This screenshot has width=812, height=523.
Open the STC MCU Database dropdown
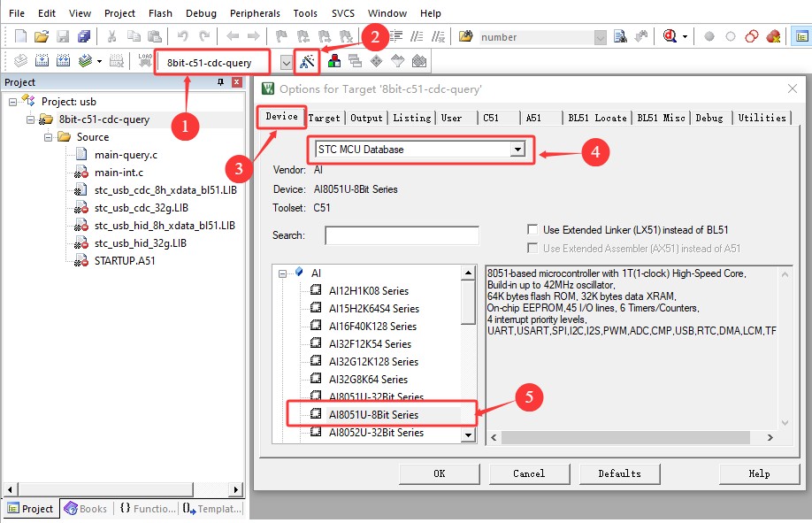(517, 150)
